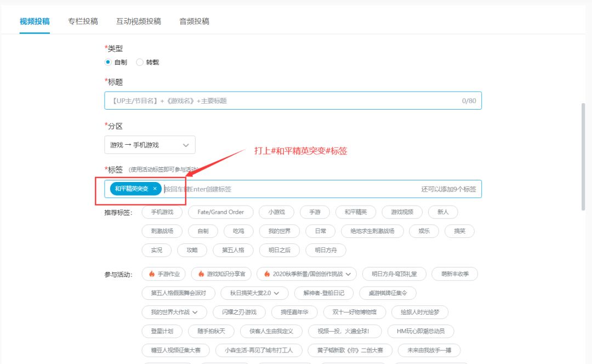Join the 小森生活-再见了城市打工人 activity
Viewport: 592px width, 364px height.
click(259, 350)
